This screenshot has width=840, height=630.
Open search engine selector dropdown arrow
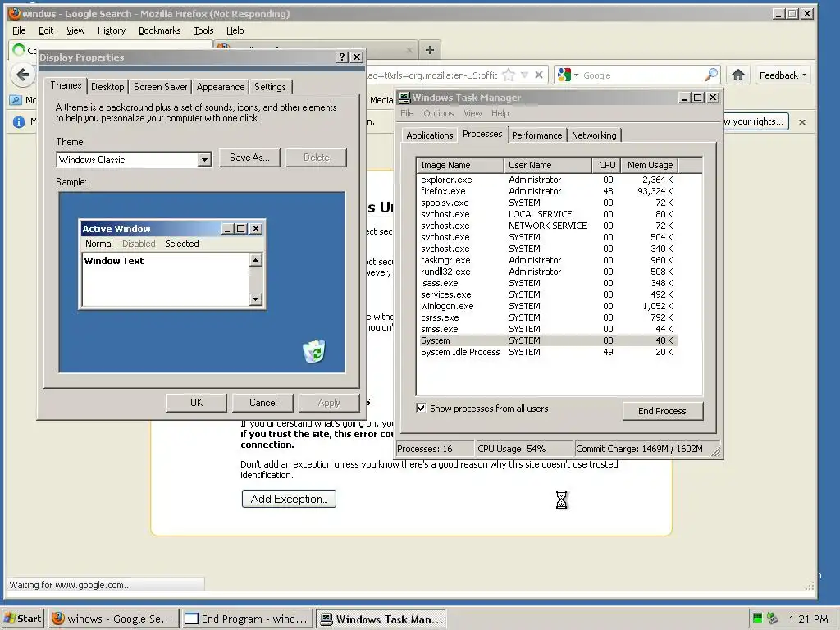click(x=577, y=75)
